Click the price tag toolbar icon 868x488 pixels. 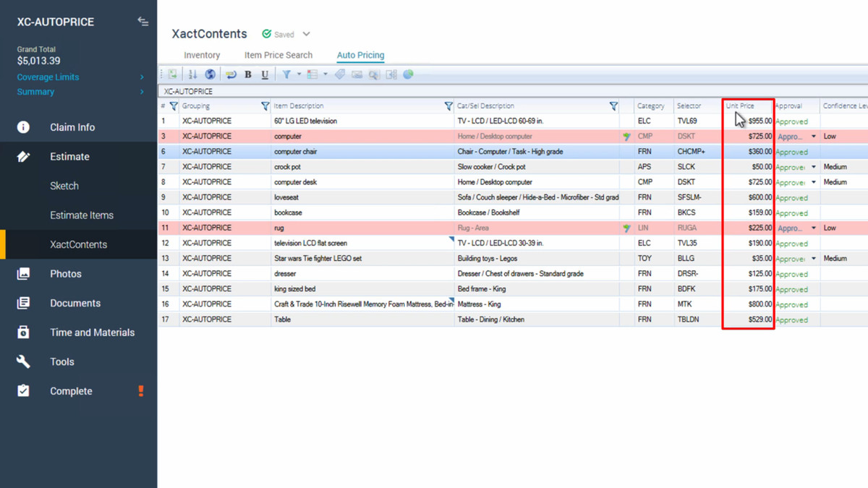click(340, 74)
